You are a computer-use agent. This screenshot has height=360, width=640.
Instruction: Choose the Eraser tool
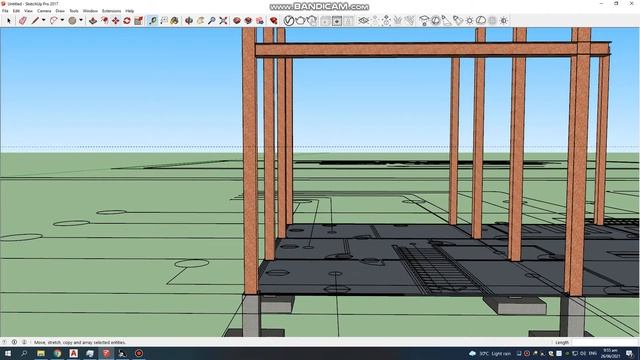point(22,20)
